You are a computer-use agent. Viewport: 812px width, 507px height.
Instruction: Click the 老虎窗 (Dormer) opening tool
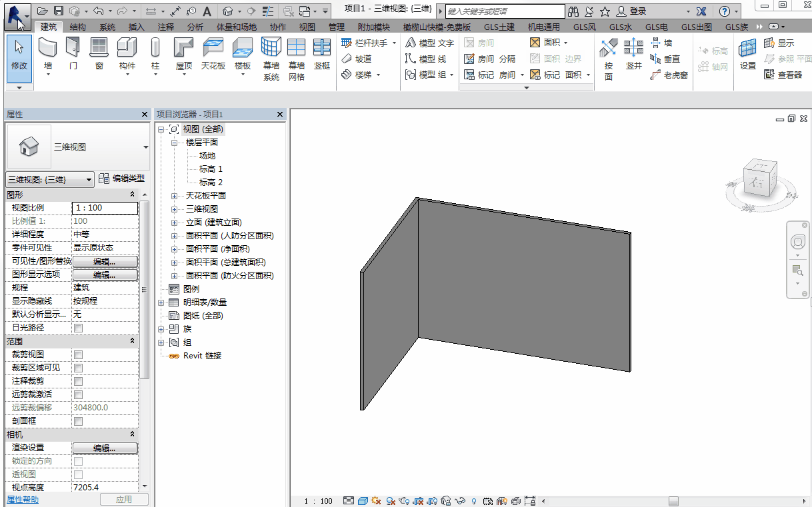[669, 75]
